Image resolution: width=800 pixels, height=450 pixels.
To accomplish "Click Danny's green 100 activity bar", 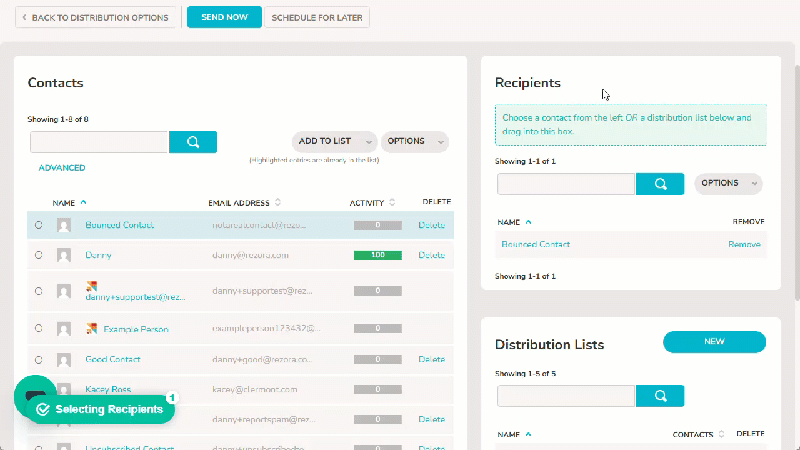I will [x=378, y=255].
